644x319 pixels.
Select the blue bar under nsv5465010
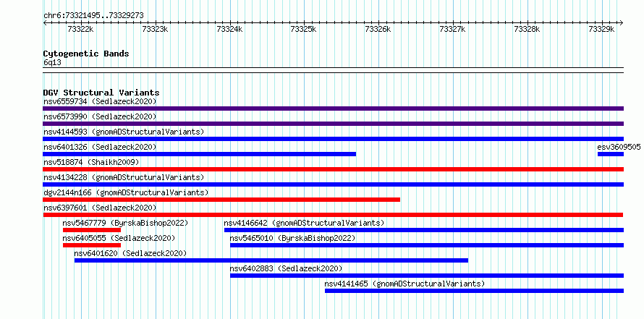coord(427,245)
